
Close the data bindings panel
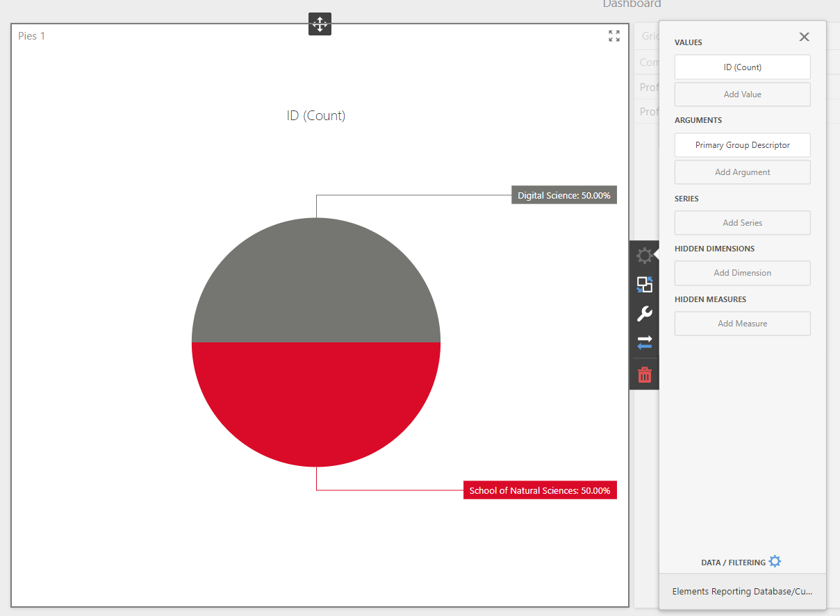(804, 38)
